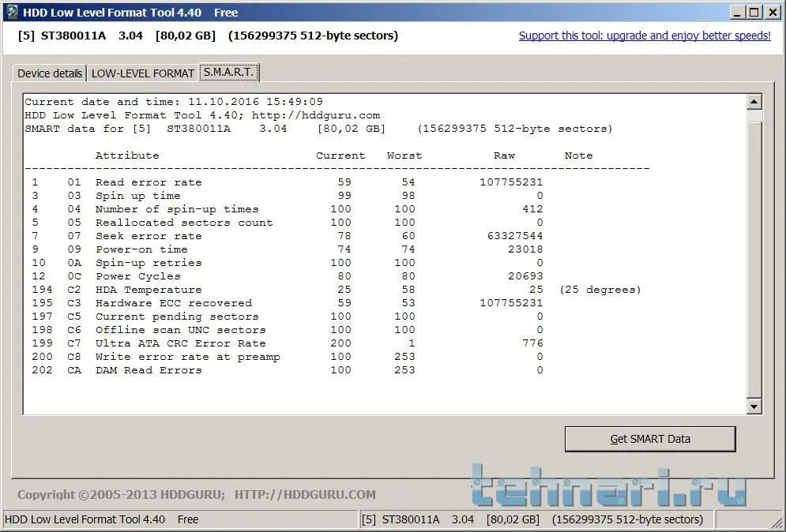The image size is (786, 532).
Task: Click the drive name header ST380011A at top
Action: (x=73, y=36)
